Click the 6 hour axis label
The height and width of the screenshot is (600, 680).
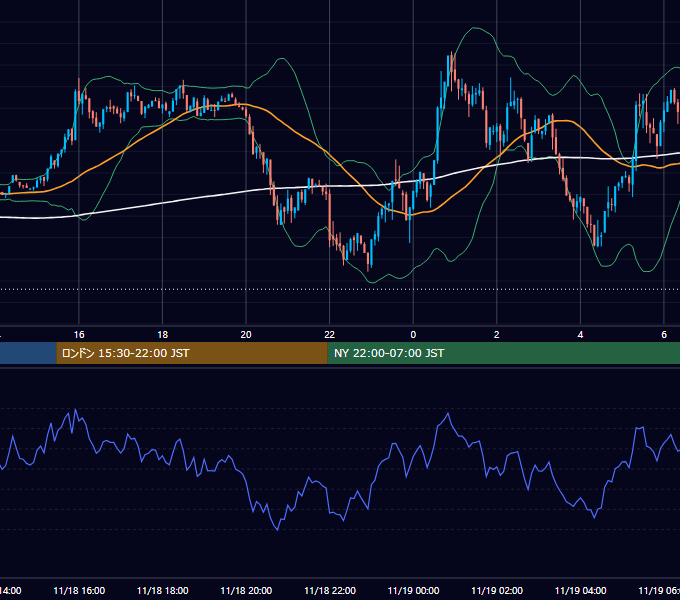pyautogui.click(x=664, y=335)
